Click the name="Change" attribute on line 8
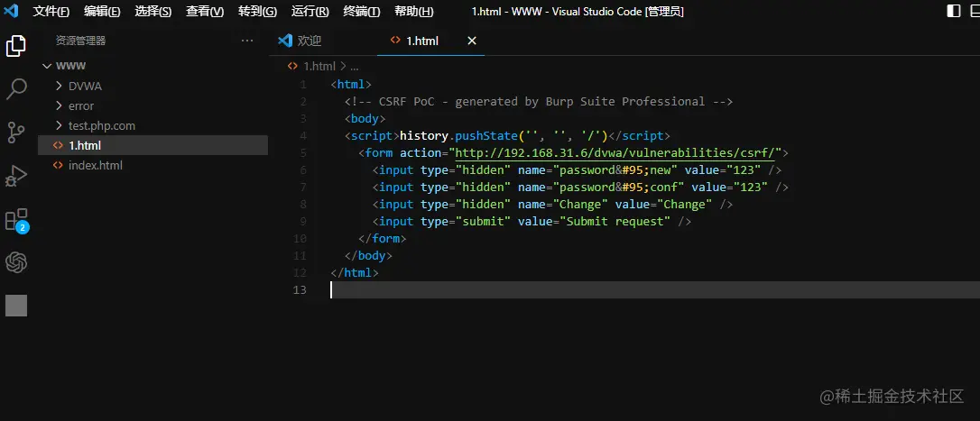The image size is (980, 421). tap(563, 205)
